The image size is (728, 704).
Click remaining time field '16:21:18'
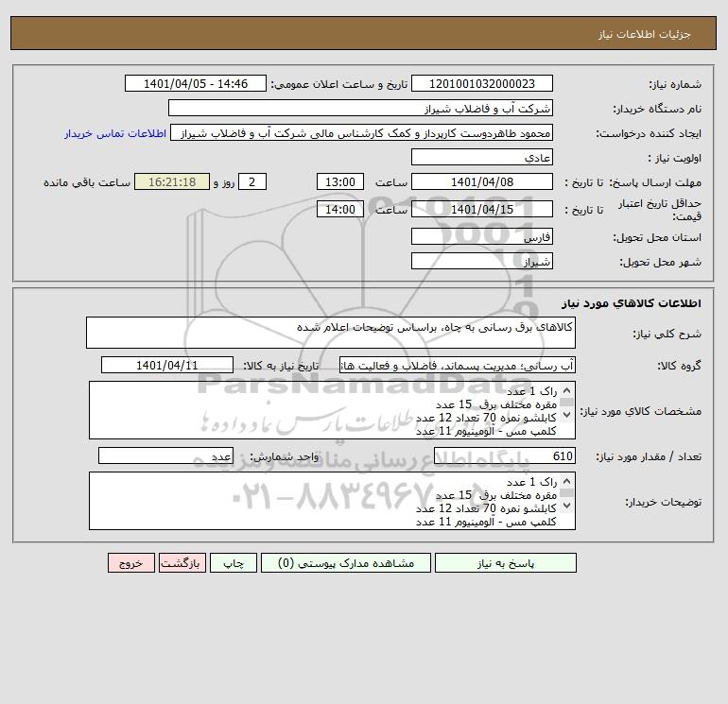(x=172, y=182)
